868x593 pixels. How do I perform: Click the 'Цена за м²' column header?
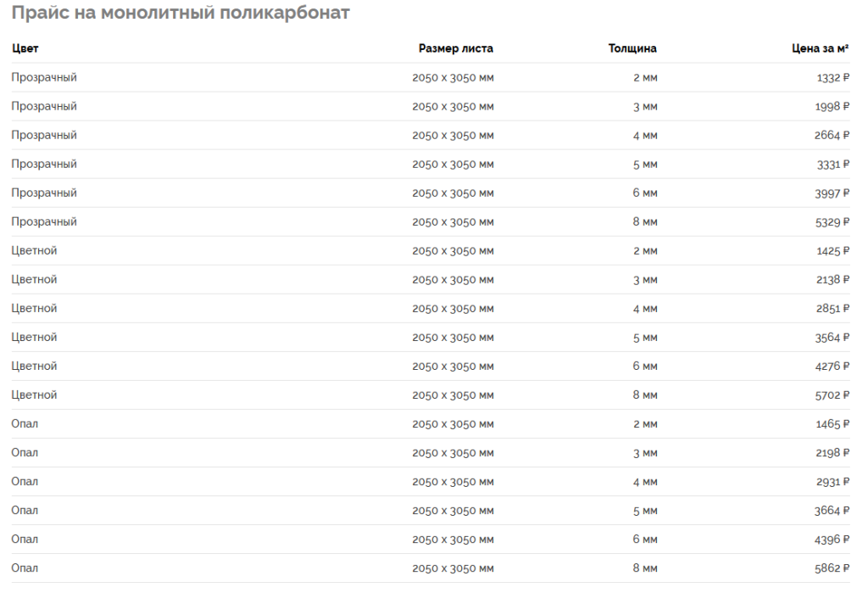point(820,48)
